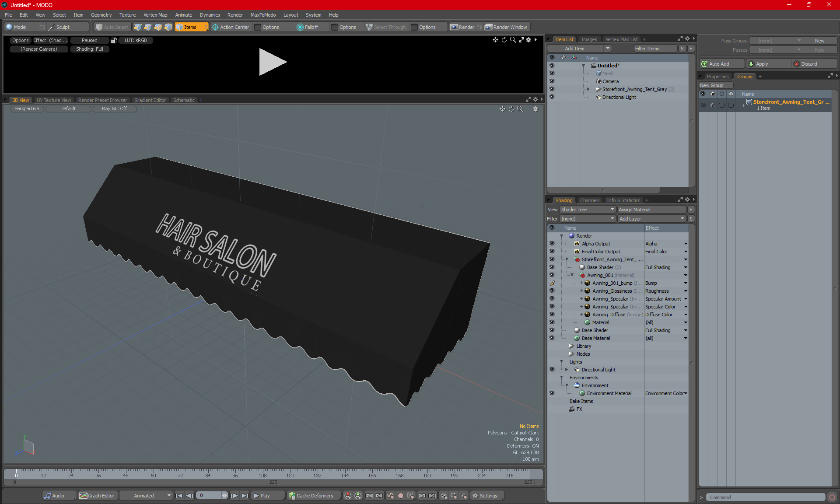Open Falloff tool menu
The height and width of the screenshot is (504, 840).
[x=311, y=27]
